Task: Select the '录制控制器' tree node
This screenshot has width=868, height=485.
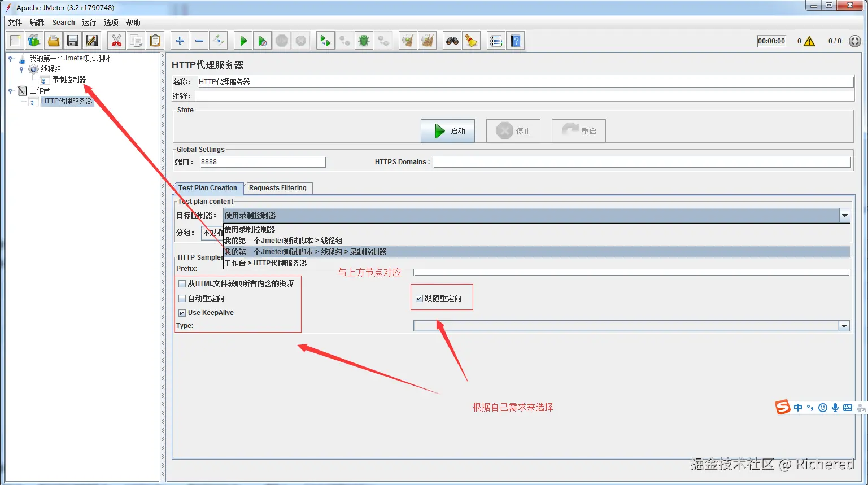Action: coord(69,80)
